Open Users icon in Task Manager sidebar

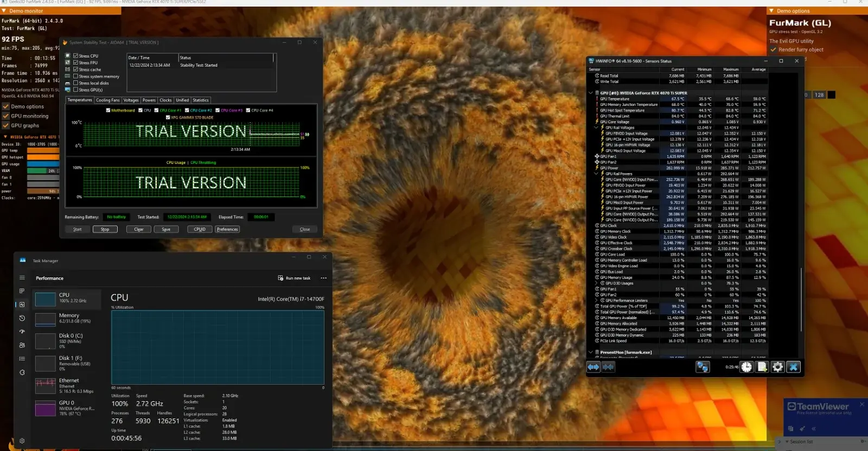click(22, 345)
